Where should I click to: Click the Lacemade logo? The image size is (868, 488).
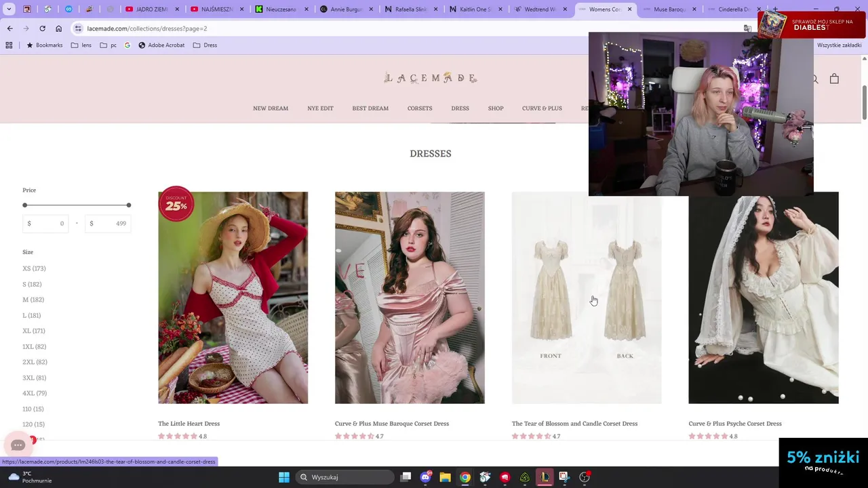pyautogui.click(x=431, y=78)
